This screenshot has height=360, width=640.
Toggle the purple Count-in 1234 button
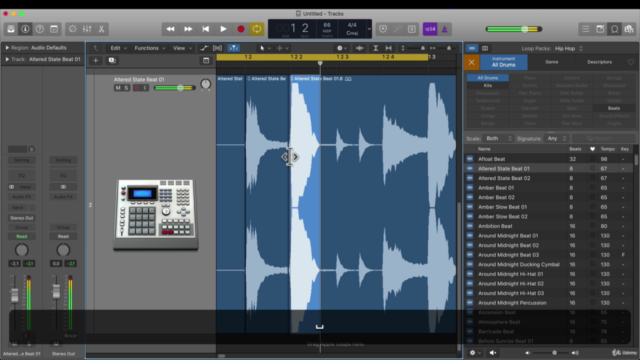pos(430,29)
